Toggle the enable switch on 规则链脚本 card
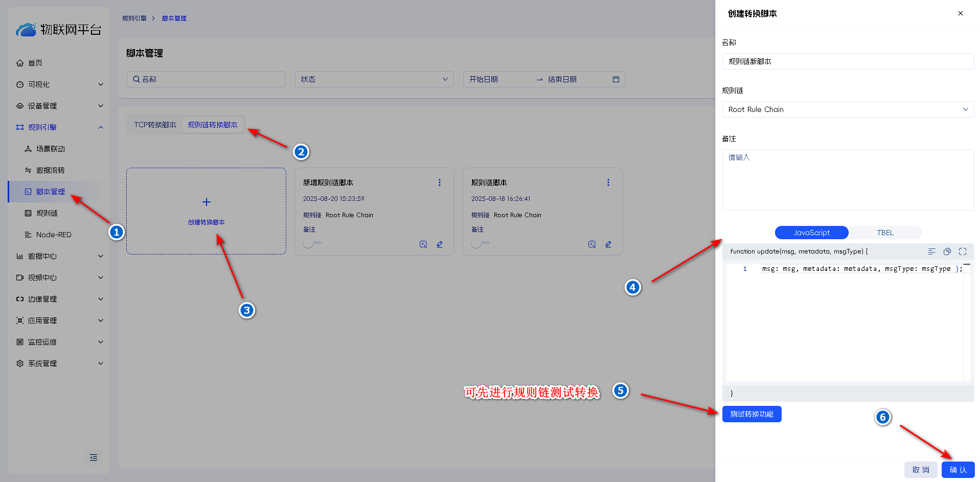Viewport: 980px width, 482px height. [480, 243]
